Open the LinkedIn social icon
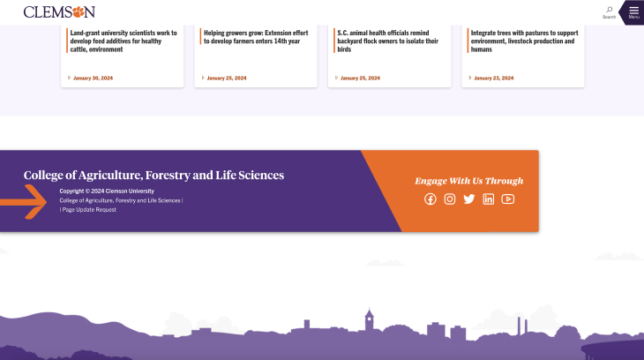The height and width of the screenshot is (360, 644). click(x=489, y=199)
